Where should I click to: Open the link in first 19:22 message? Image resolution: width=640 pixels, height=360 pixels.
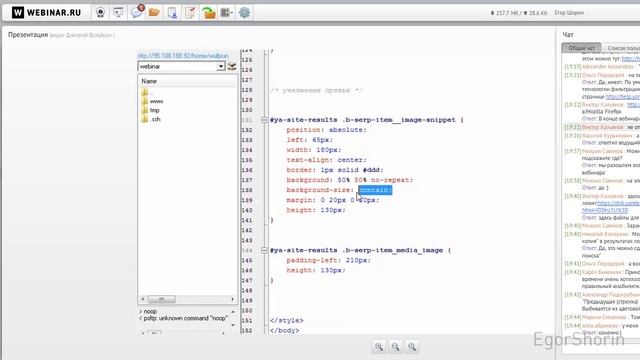[633, 105]
